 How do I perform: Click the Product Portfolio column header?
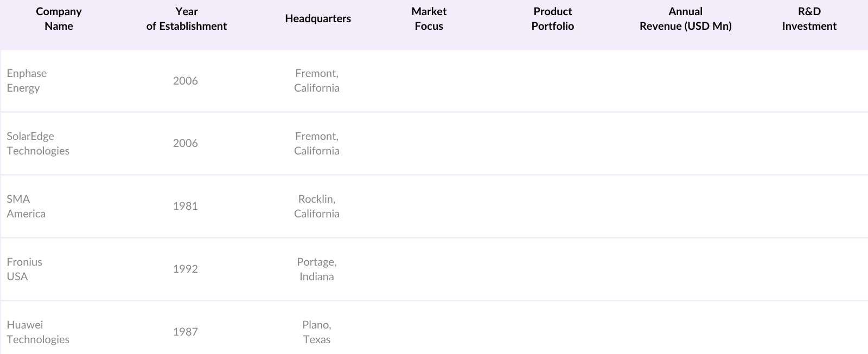[x=552, y=19]
